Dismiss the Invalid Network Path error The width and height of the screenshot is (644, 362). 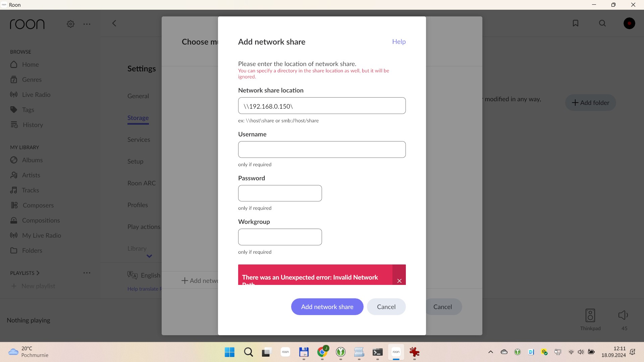(x=399, y=281)
